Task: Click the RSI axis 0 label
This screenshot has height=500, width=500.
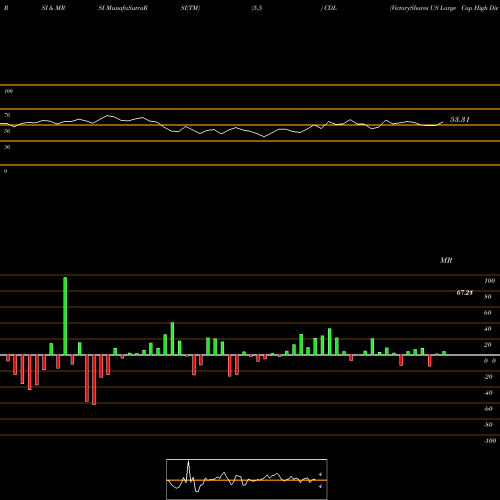Action: [5, 171]
